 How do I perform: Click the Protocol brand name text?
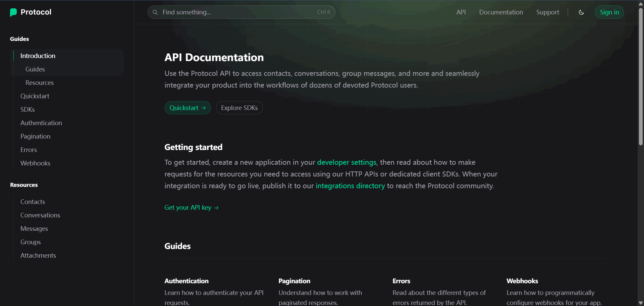[36, 12]
